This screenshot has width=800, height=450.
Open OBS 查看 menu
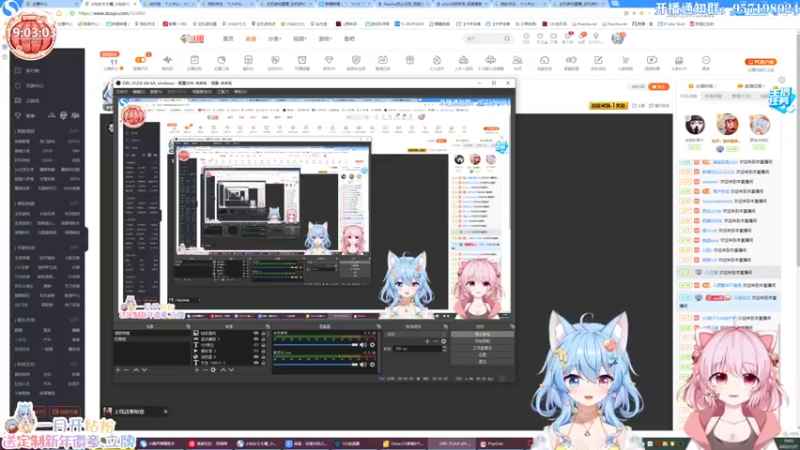(155, 92)
